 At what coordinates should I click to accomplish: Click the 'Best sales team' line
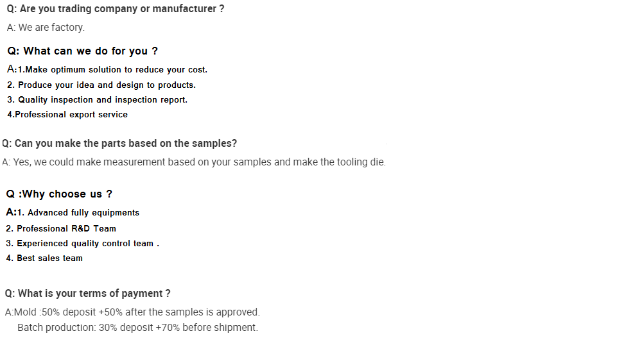(44, 258)
